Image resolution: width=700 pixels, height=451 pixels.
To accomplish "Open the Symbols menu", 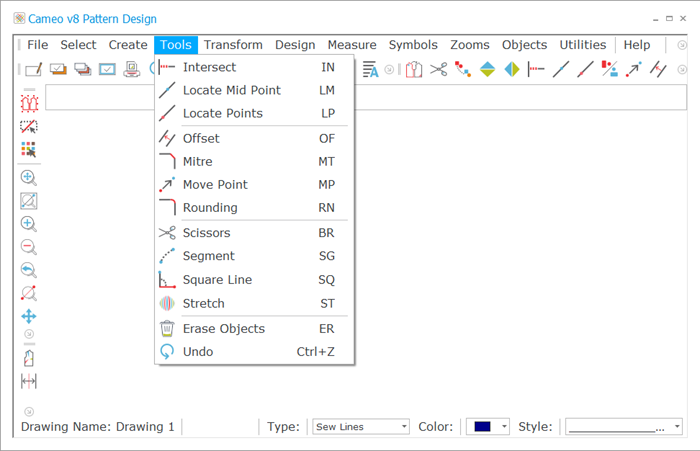I will click(413, 45).
